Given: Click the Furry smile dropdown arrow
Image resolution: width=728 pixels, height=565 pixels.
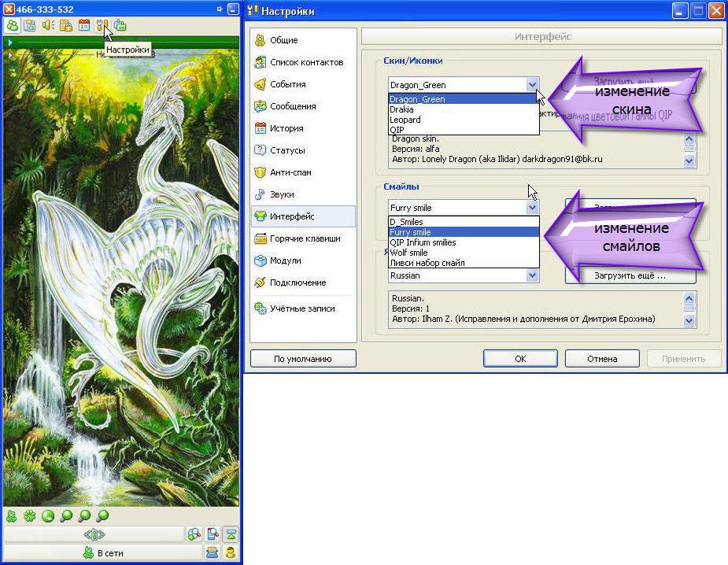Looking at the screenshot, I should [532, 208].
